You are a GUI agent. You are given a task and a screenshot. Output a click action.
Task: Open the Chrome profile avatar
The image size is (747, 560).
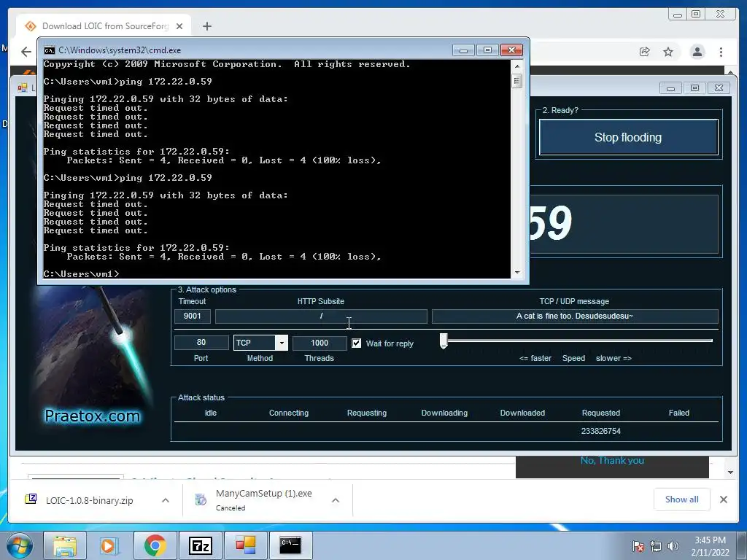pyautogui.click(x=697, y=52)
